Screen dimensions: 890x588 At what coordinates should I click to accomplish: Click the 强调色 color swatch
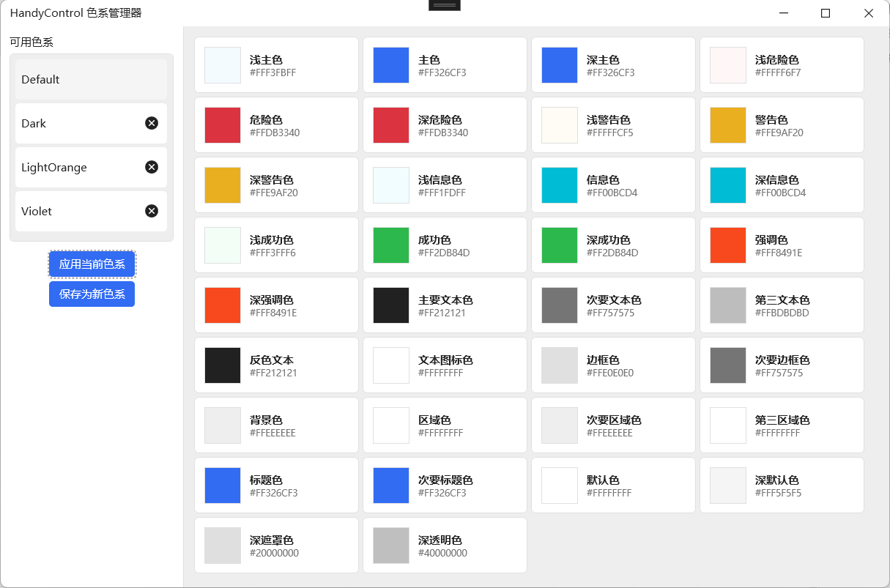[727, 245]
